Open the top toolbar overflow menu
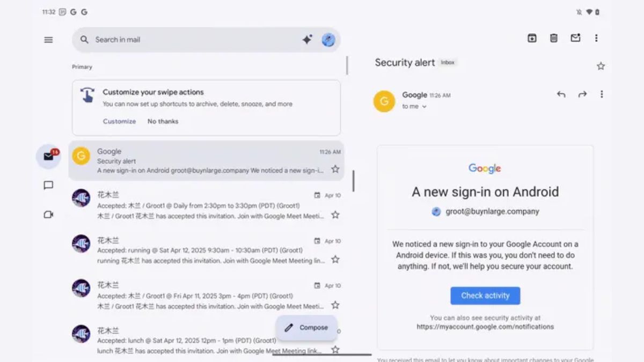The height and width of the screenshot is (362, 644). (x=596, y=38)
